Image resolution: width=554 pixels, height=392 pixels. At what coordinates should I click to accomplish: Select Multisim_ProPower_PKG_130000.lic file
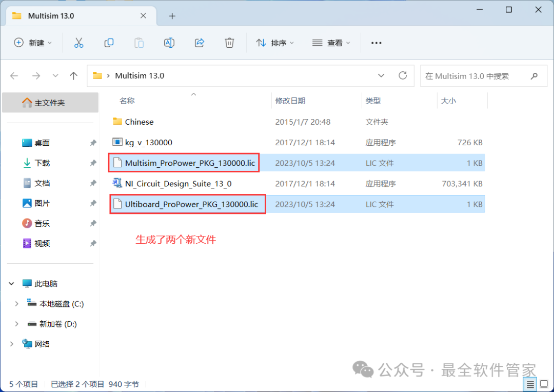[x=298, y=163]
